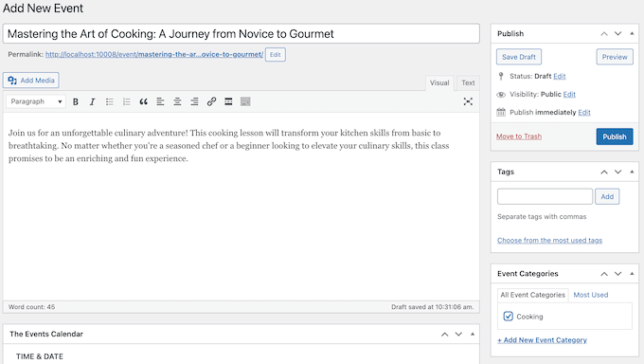Screen dimensions: 644x364
Task: Move the Publish panel down
Action: tap(617, 34)
